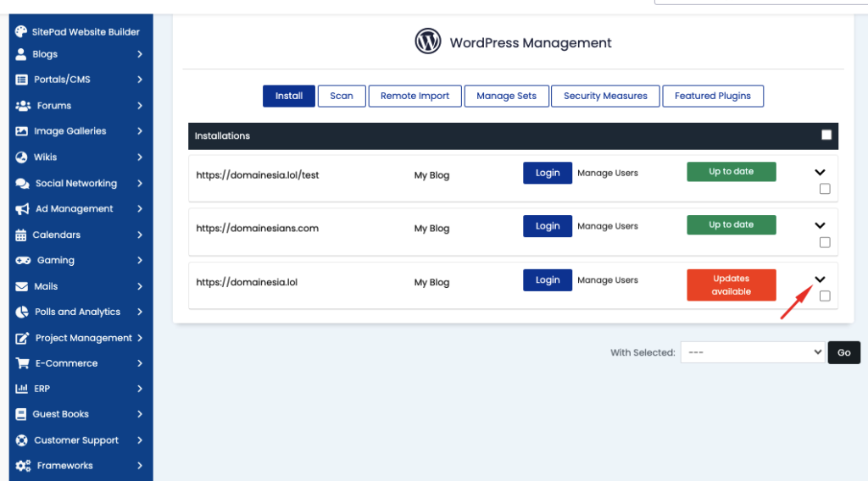Viewport: 868px width, 481px height.
Task: Open the Featured Plugins tab
Action: (713, 96)
